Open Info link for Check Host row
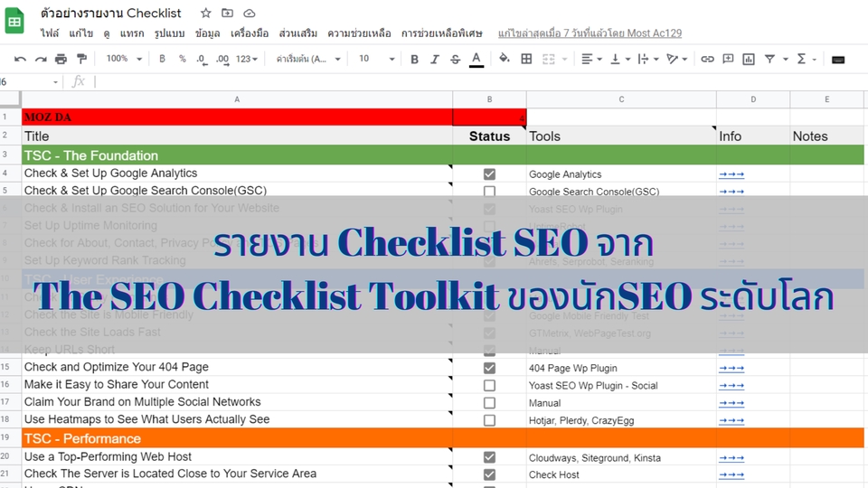Viewport: 868px width, 488px height. coord(731,475)
